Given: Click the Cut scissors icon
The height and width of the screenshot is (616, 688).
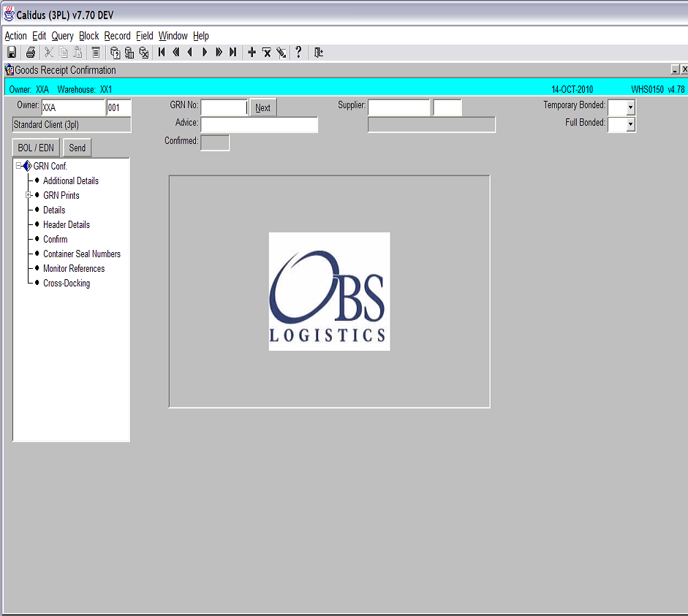Looking at the screenshot, I should (49, 53).
